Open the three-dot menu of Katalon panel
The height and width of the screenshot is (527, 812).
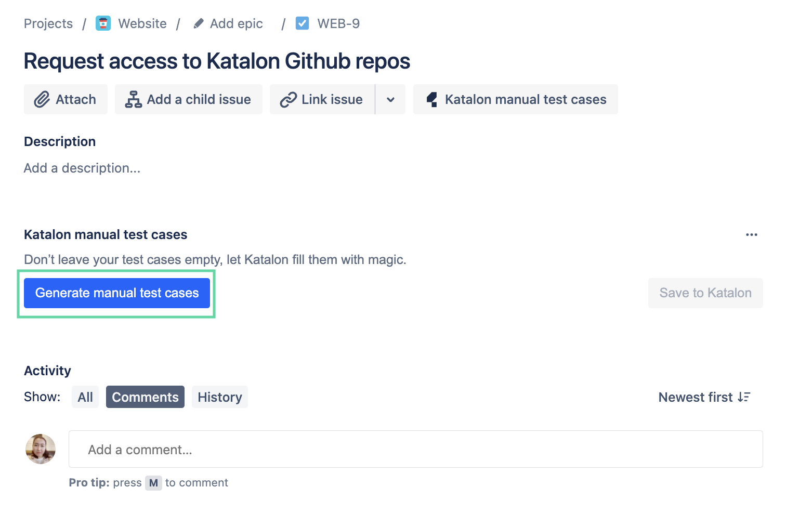pyautogui.click(x=752, y=234)
